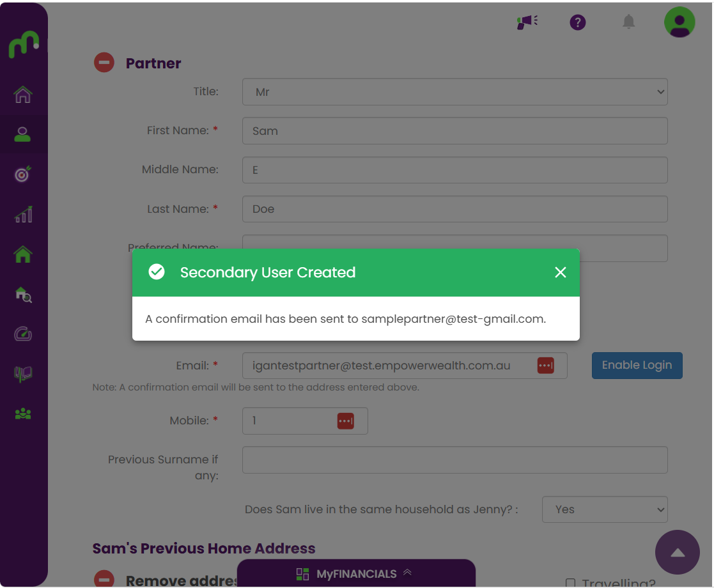Open the team group icon in sidebar
Viewport: 714px width, 588px height.
pos(23,414)
